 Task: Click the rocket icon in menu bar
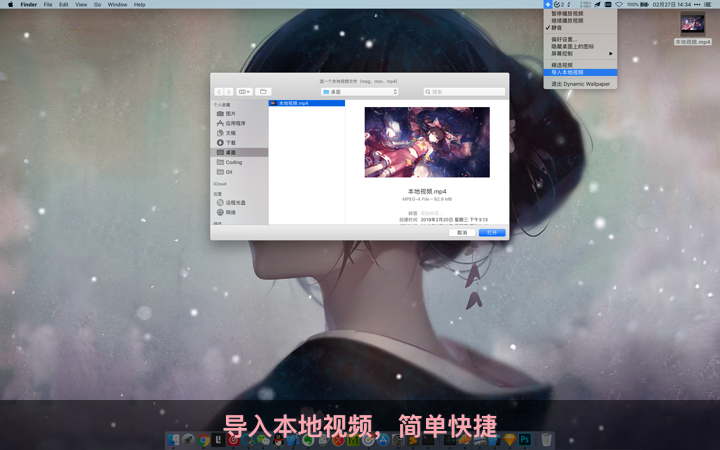click(597, 4)
